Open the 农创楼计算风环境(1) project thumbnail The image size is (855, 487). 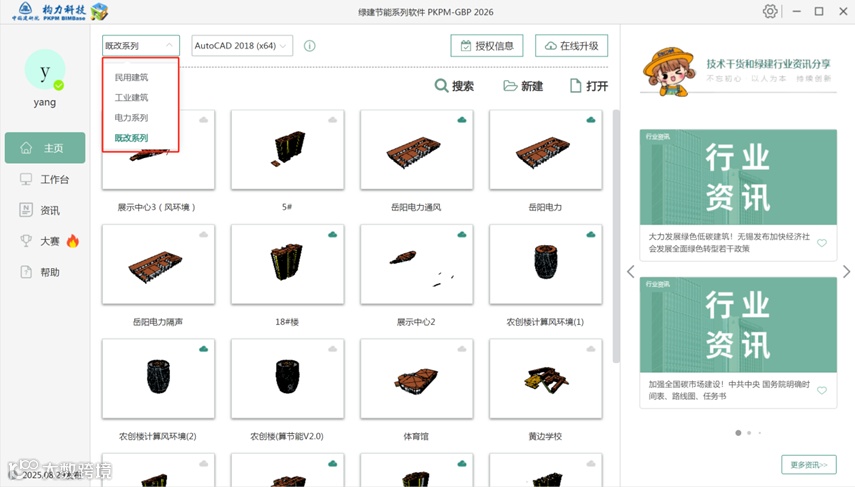point(546,264)
